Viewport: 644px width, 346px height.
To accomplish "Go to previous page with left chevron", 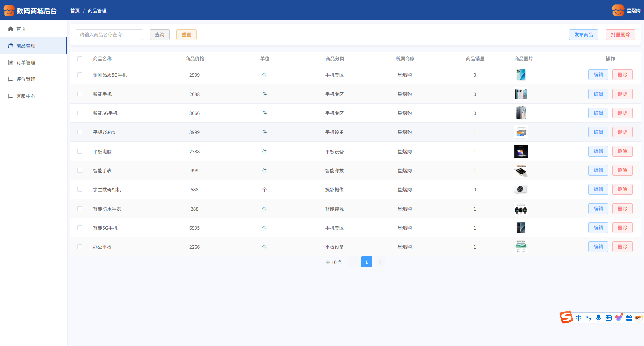I will [353, 262].
